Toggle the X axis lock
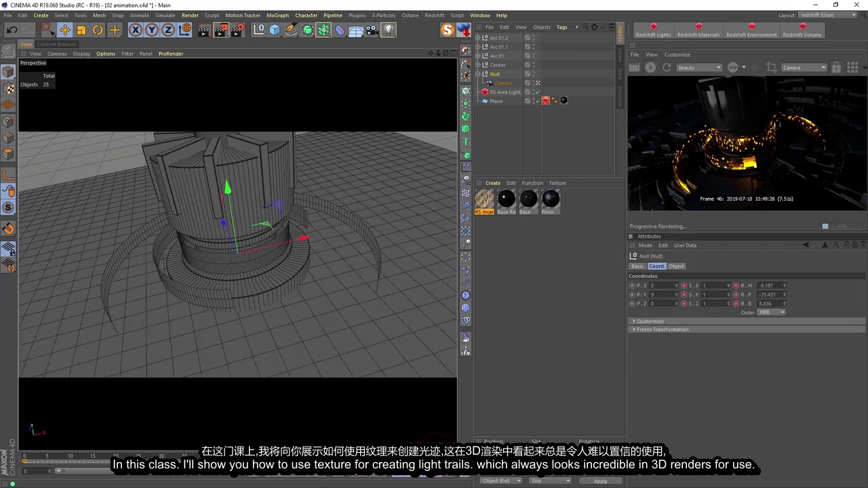The width and height of the screenshot is (868, 488). click(x=135, y=30)
